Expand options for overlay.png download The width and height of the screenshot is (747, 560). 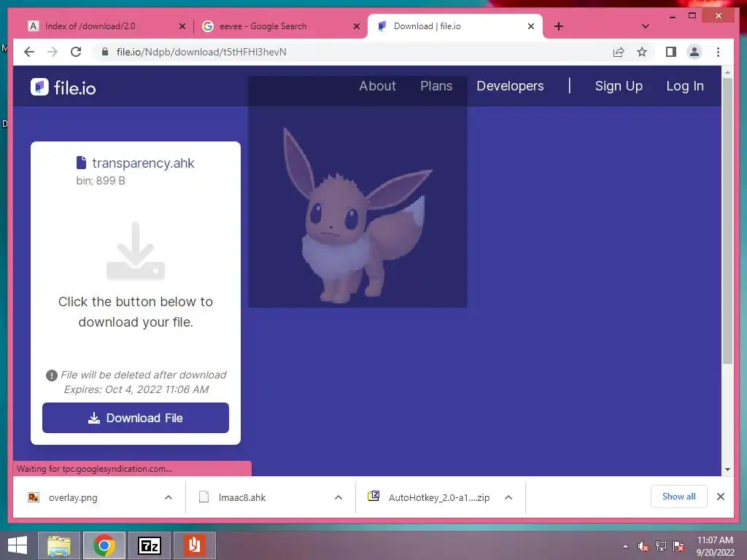coord(169,497)
